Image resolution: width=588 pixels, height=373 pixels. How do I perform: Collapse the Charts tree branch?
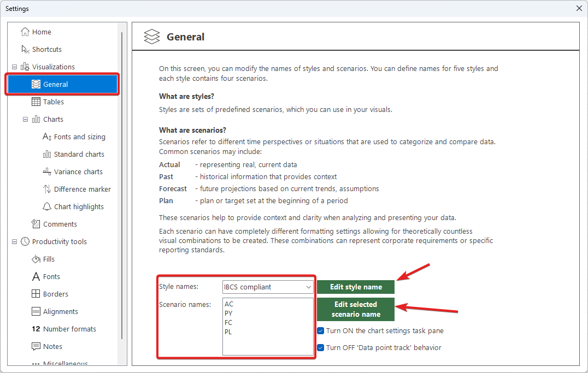[25, 120]
